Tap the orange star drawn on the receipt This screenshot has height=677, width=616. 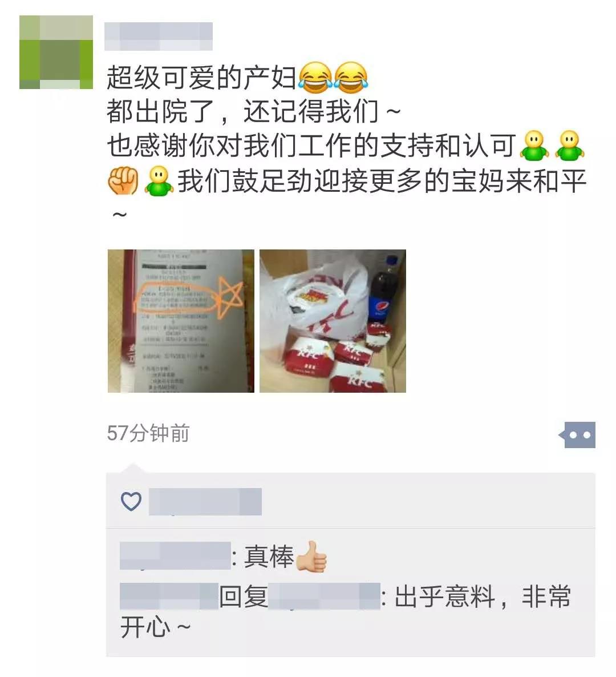point(229,297)
